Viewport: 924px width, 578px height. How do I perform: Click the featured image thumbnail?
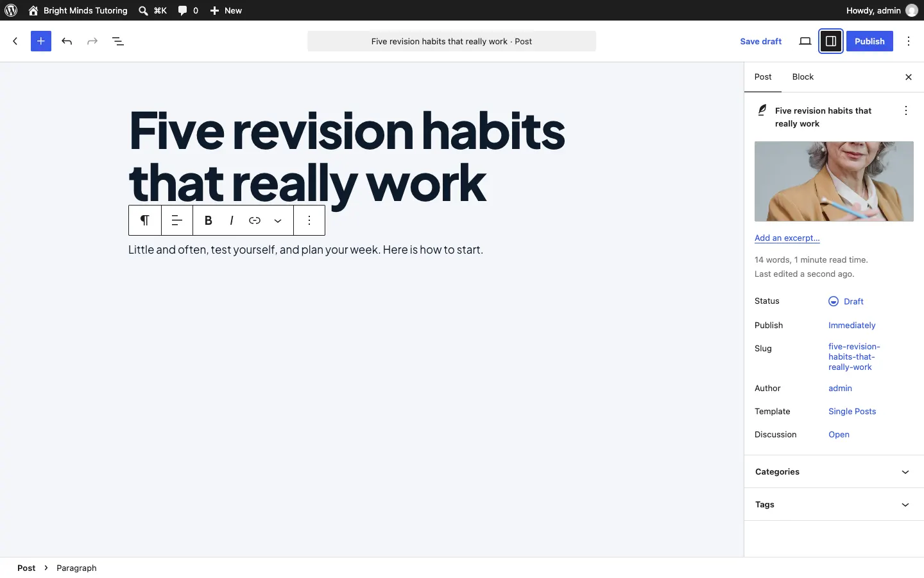click(834, 182)
